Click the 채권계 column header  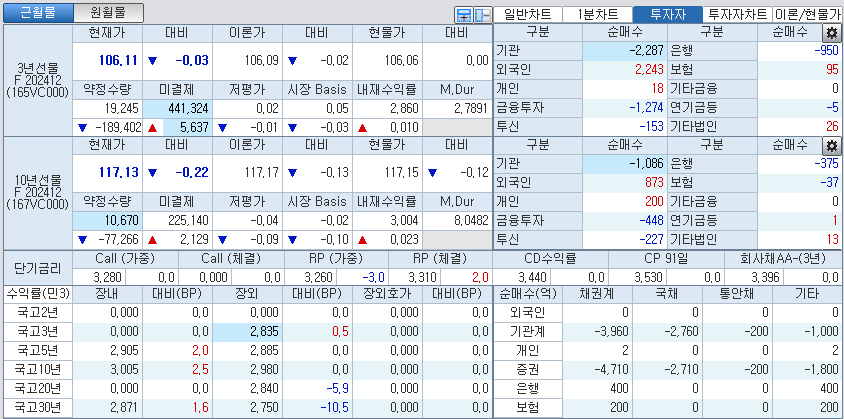[597, 295]
